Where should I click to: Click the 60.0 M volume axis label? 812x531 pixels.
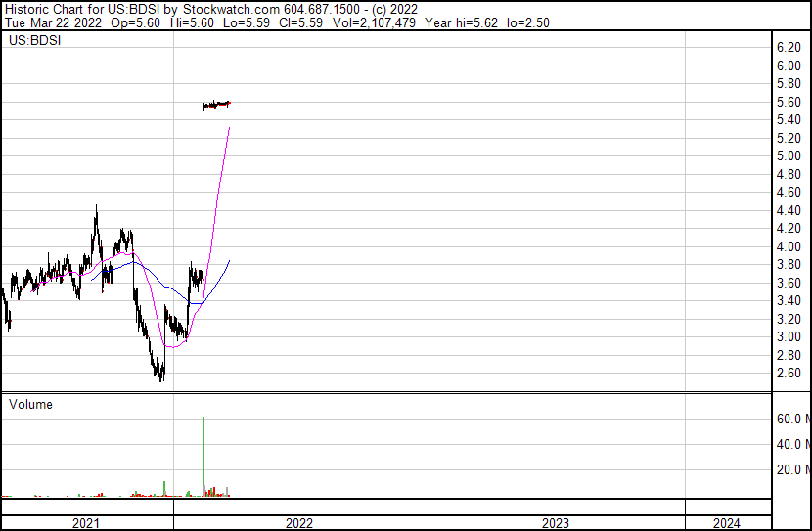click(792, 419)
